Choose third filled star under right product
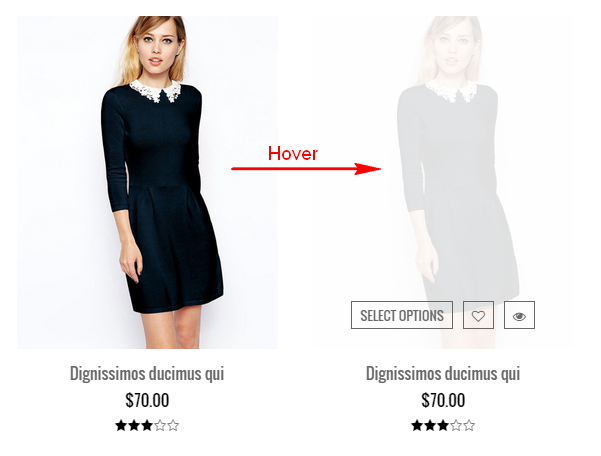This screenshot has width=601, height=456. [443, 426]
